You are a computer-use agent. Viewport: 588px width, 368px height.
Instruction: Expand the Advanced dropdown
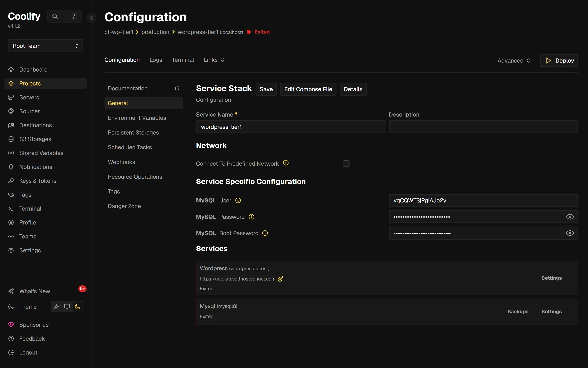514,61
